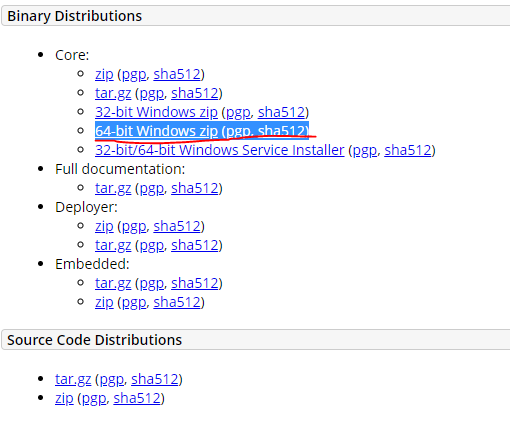Open pgp link for Core tar.gz
Image resolution: width=510 pixels, height=435 pixels.
[x=152, y=93]
